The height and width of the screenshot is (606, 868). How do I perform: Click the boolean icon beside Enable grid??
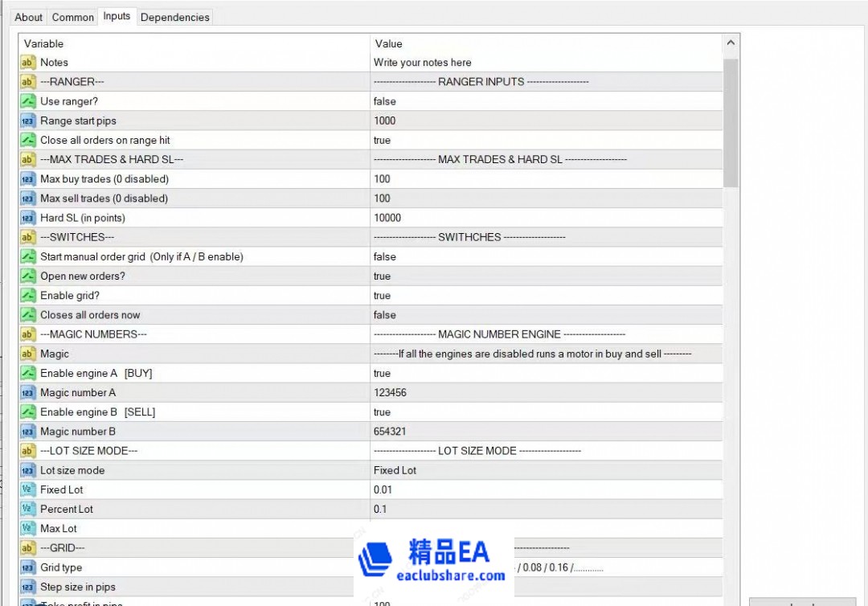pos(28,296)
